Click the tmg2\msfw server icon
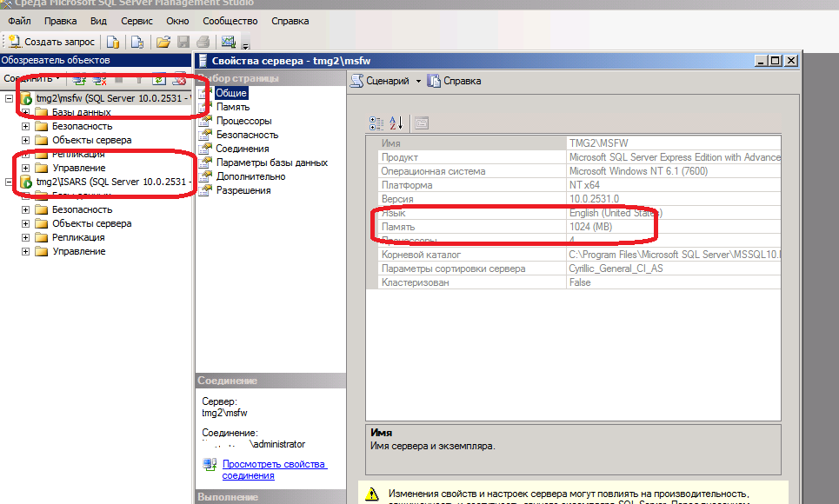Screen dimensions: 839x504 click(26, 98)
